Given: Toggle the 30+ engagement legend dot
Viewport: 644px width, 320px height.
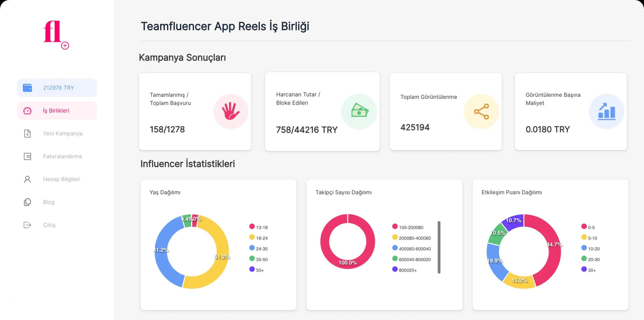Looking at the screenshot, I should 584,269.
